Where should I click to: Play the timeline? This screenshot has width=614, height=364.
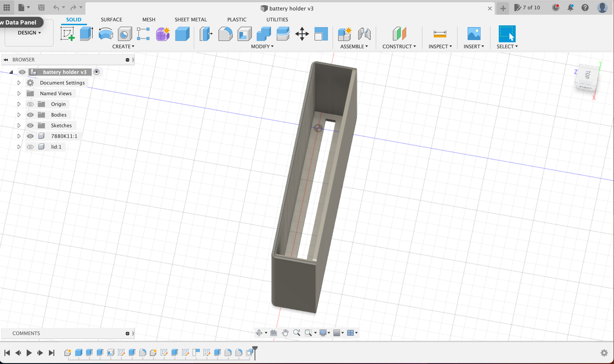(x=29, y=353)
